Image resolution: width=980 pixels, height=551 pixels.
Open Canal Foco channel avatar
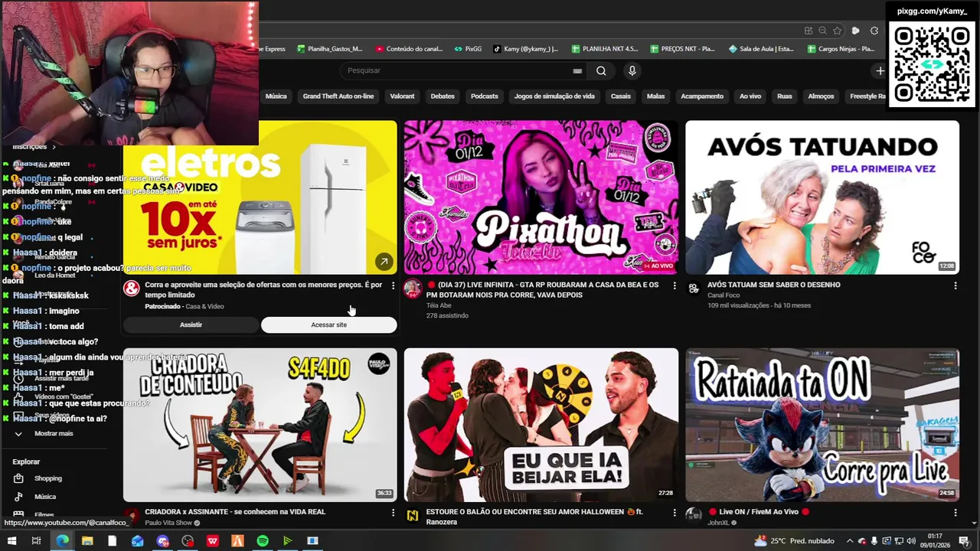(694, 289)
